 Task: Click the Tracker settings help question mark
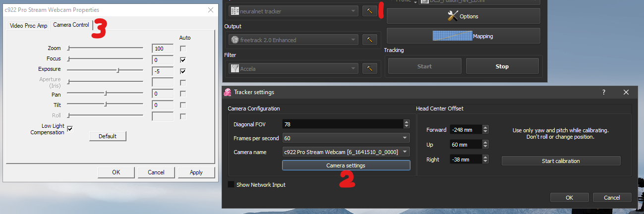click(x=603, y=92)
